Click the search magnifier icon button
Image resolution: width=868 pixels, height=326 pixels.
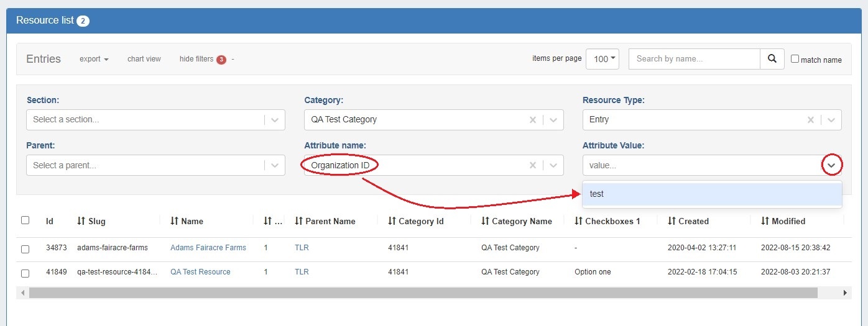click(x=772, y=59)
